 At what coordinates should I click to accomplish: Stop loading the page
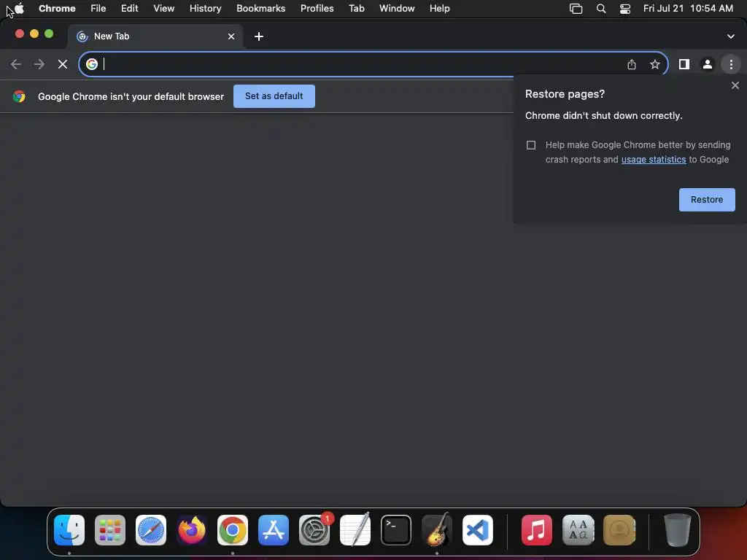(63, 64)
